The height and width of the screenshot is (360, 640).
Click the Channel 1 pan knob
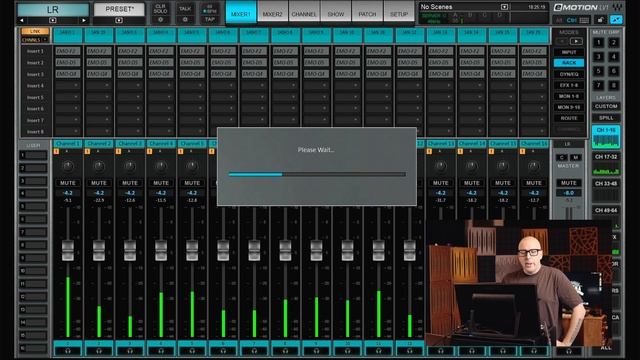(68, 166)
